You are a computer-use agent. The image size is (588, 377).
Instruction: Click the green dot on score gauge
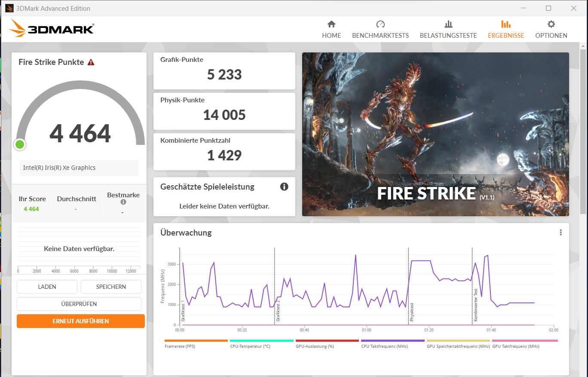(x=19, y=144)
